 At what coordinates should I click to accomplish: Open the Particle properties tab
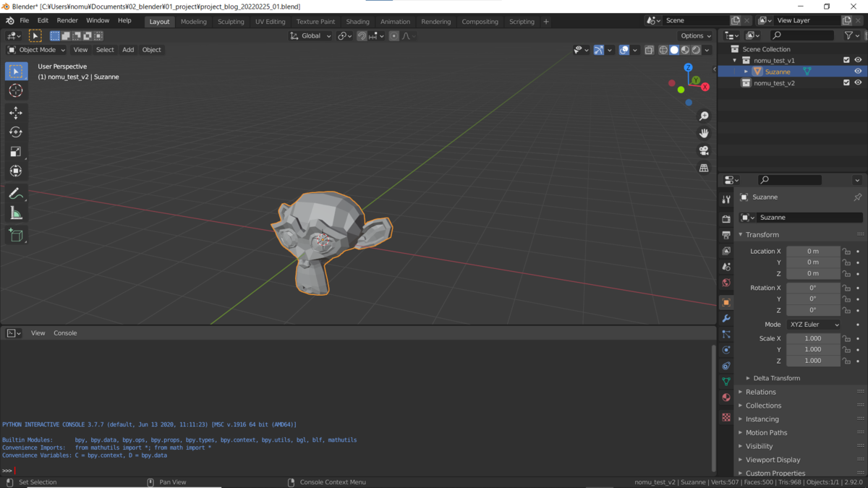click(726, 335)
